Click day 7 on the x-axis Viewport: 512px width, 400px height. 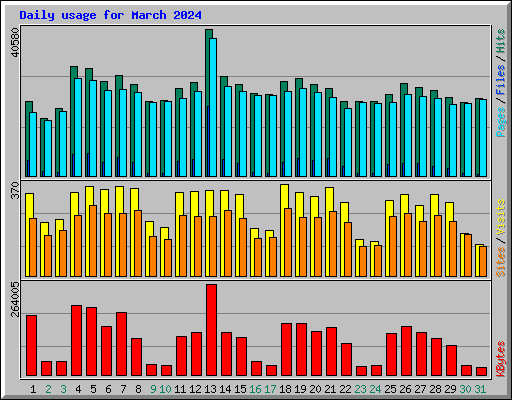point(123,389)
